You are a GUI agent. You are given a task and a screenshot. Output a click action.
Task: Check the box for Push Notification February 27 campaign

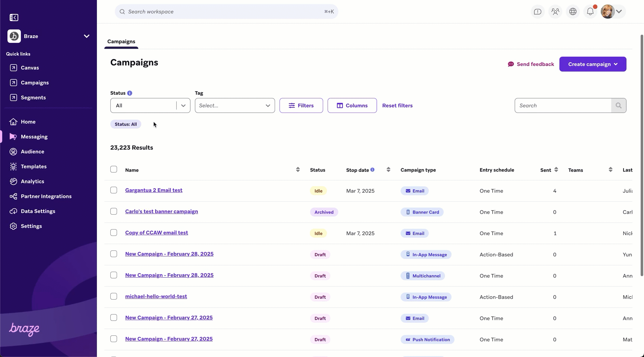coord(114,339)
